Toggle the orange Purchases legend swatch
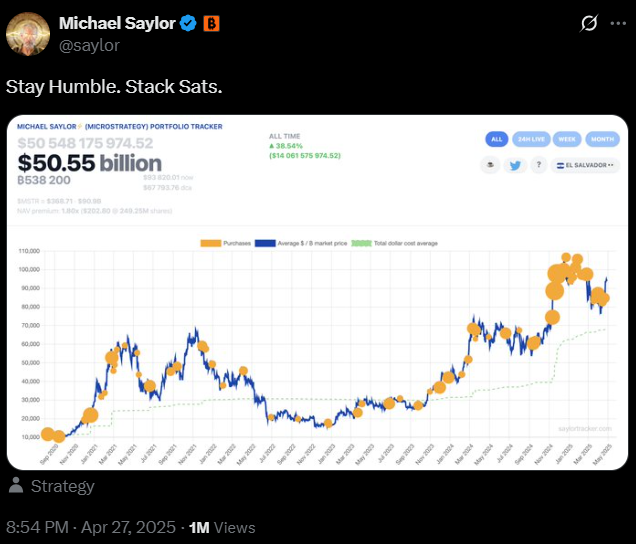 [211, 243]
